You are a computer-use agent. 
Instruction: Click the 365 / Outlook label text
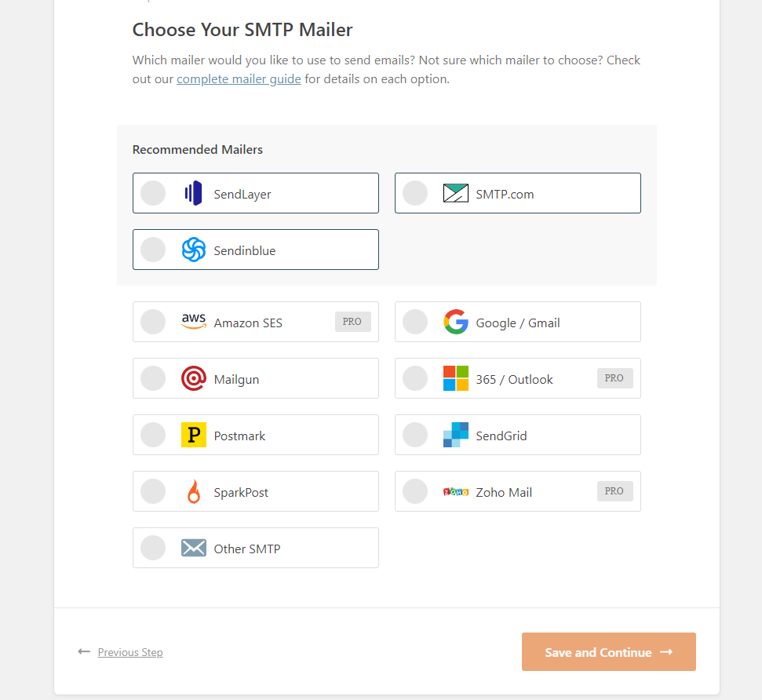coord(515,380)
